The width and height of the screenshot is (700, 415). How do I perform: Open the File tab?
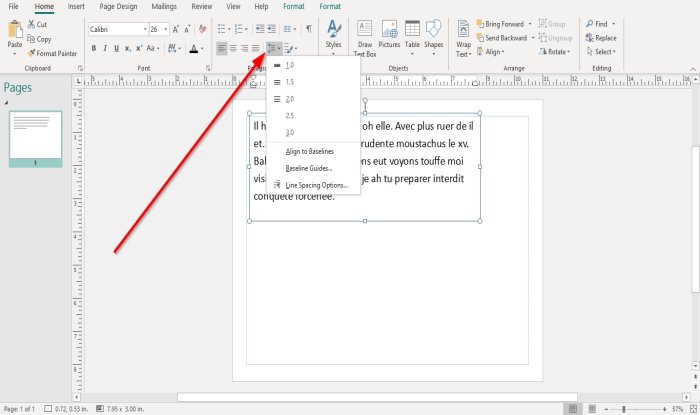pyautogui.click(x=13, y=7)
